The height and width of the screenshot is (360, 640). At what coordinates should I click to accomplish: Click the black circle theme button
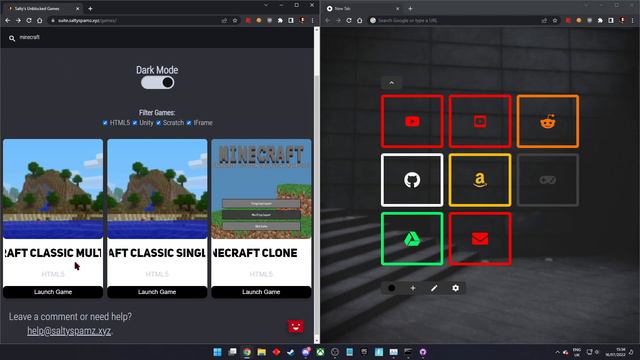tap(391, 288)
